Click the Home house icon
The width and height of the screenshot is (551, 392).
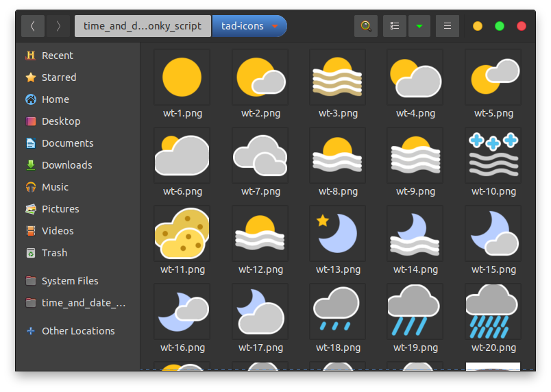coord(31,99)
